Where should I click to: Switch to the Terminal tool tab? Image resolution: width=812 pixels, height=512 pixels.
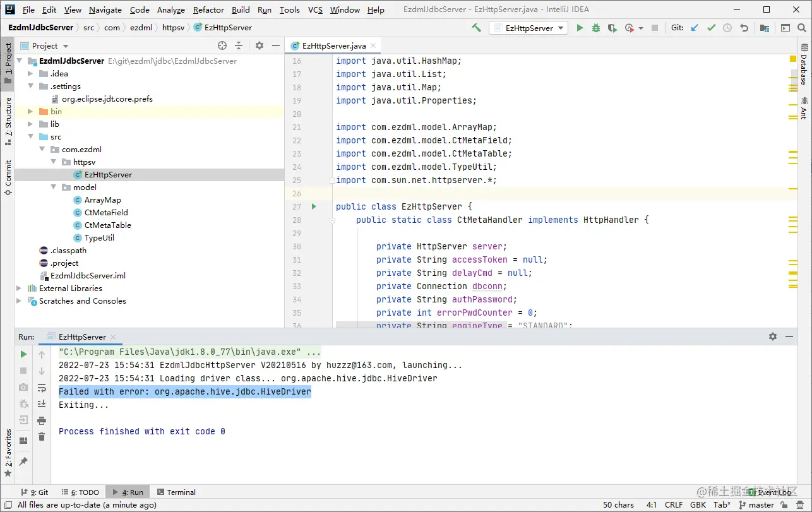coord(176,492)
